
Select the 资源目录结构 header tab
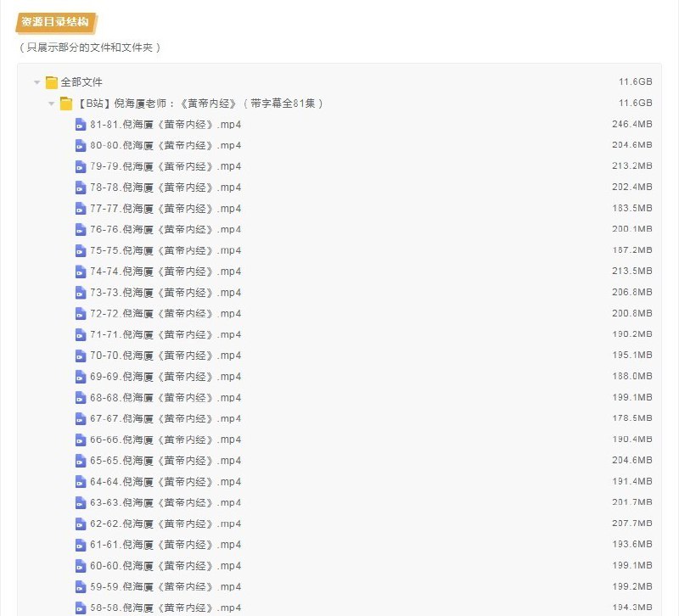tap(55, 22)
